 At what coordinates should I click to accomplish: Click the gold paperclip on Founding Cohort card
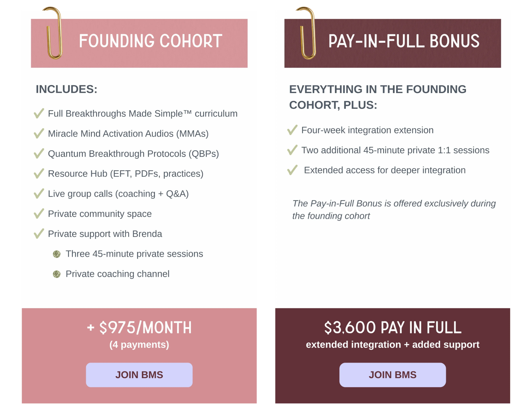[x=53, y=33]
